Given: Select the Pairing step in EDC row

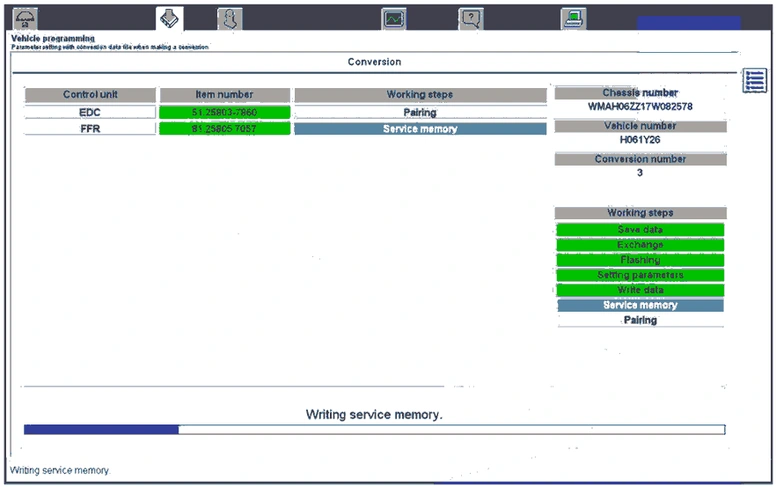Looking at the screenshot, I should (420, 113).
